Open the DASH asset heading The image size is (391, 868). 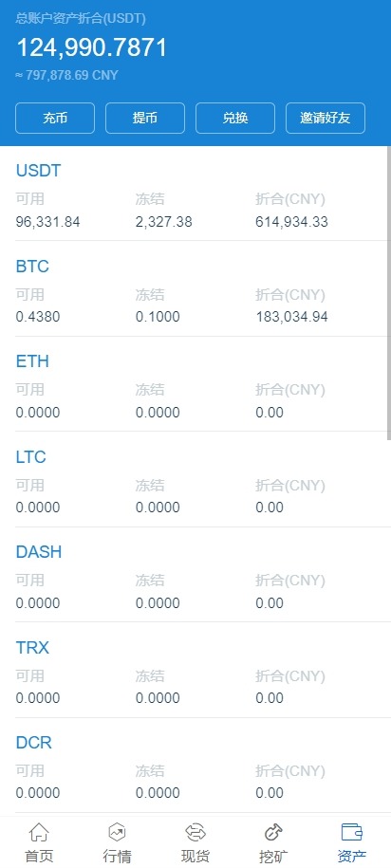[39, 552]
